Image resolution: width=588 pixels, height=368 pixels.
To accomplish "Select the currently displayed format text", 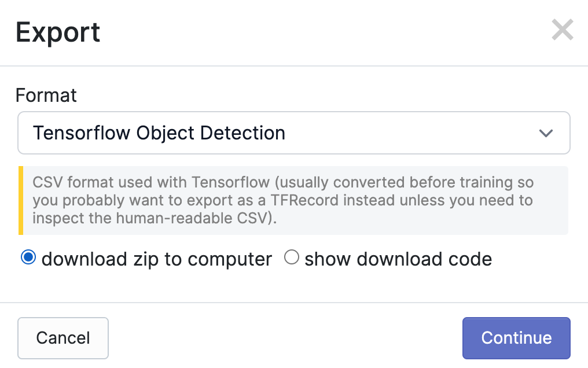I will pyautogui.click(x=159, y=133).
